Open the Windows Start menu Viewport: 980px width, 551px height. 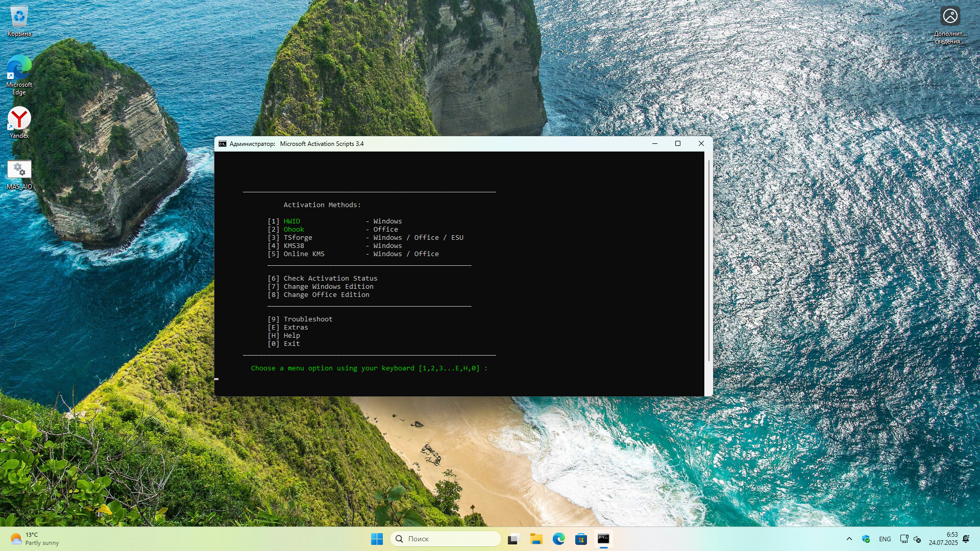click(x=377, y=539)
